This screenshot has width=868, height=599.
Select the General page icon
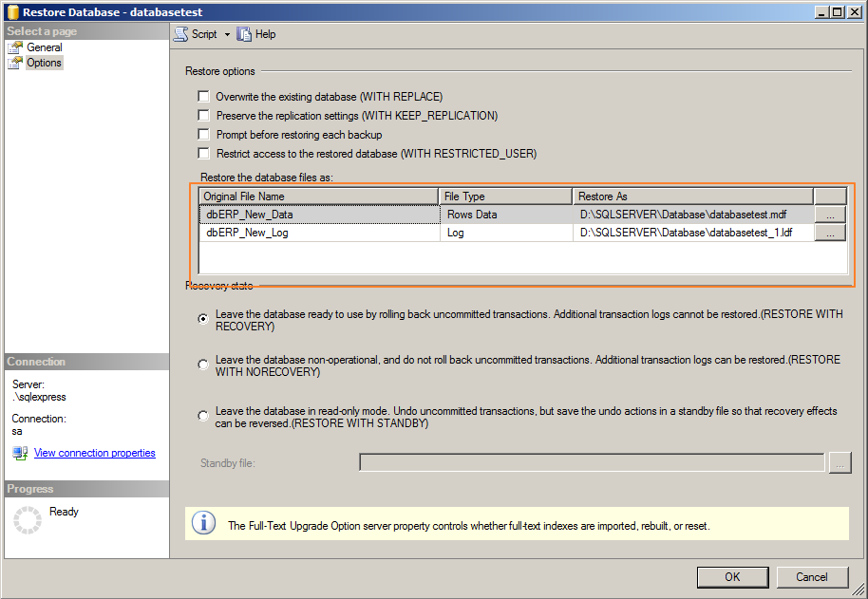pos(15,47)
